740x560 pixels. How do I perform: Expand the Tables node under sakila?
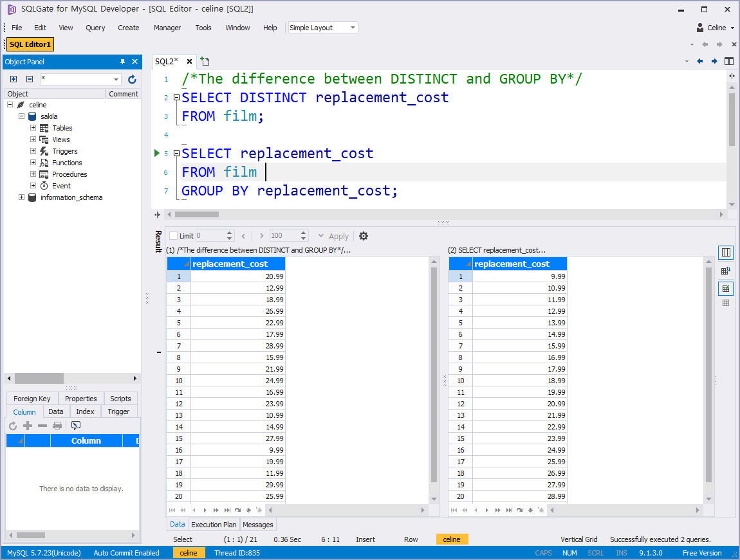[32, 127]
